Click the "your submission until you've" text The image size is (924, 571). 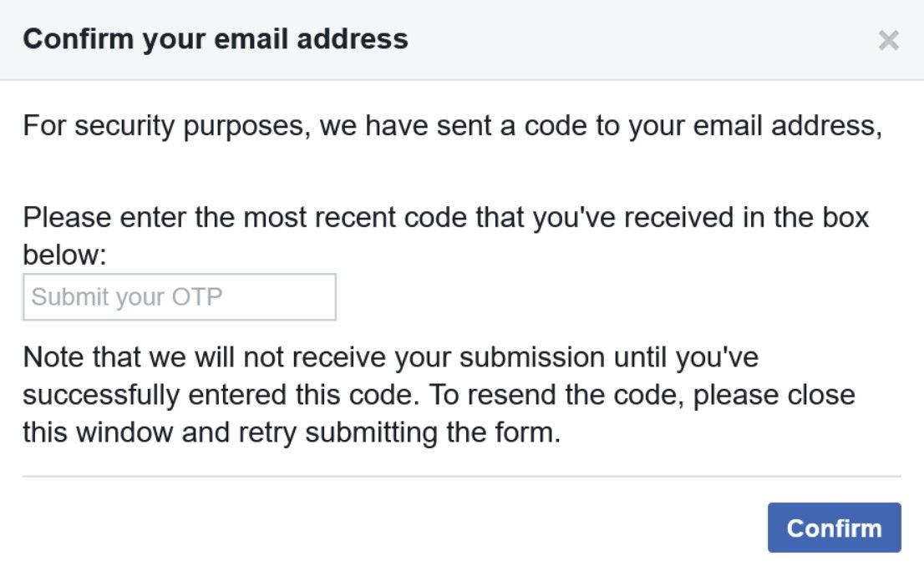point(574,357)
